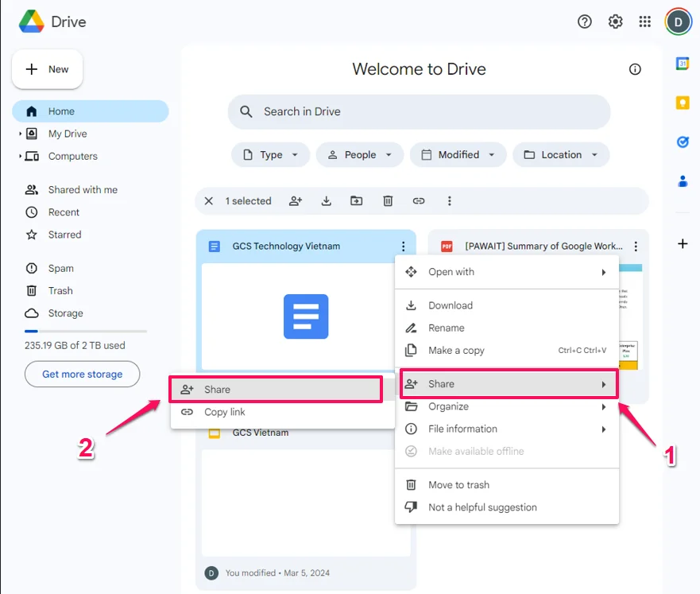Expand the Type filter dropdown
700x594 pixels.
tap(270, 155)
